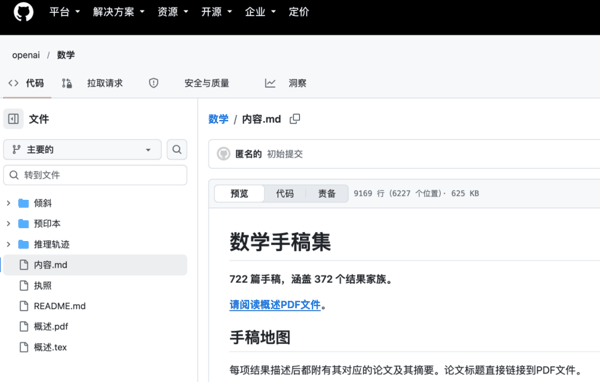Open the openai owner link
600x382 pixels.
tap(26, 55)
